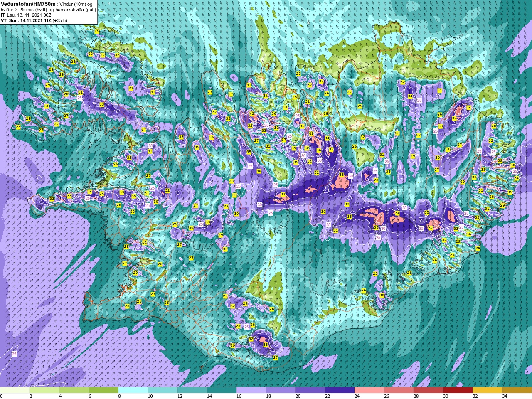The image size is (532, 399).
Task: Click the yellow gust label 41 on the map
Action: click(311, 133)
